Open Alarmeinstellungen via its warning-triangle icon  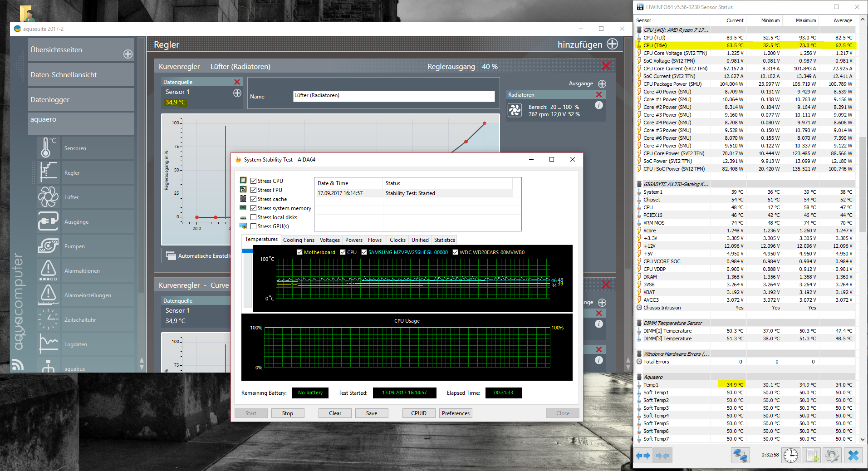tap(48, 295)
